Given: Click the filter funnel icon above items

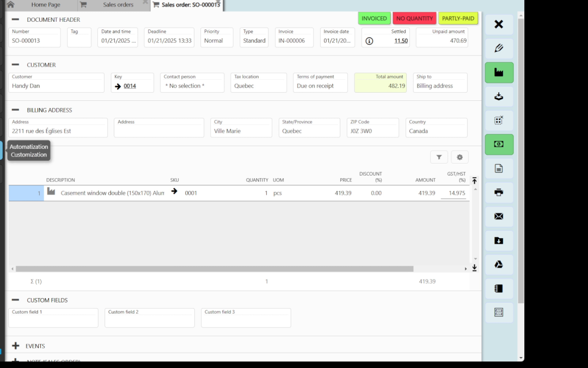Looking at the screenshot, I should coord(439,158).
